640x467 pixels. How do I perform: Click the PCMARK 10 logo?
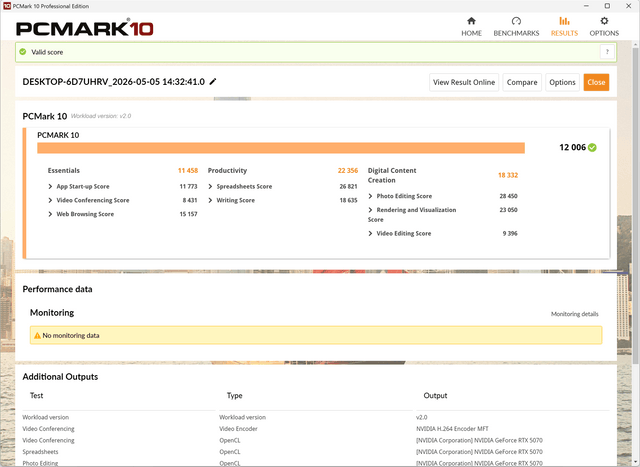coord(84,28)
